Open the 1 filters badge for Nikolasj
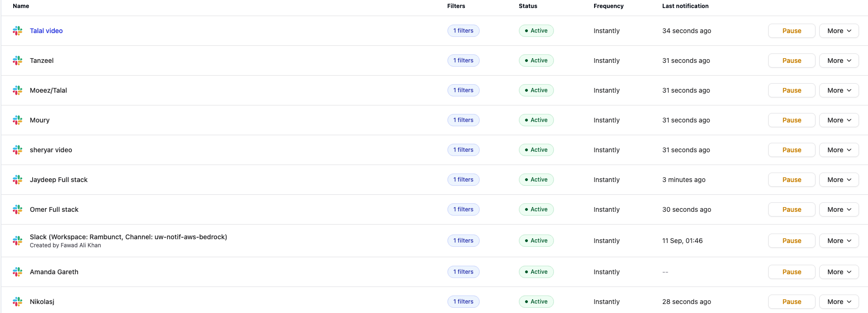Screen dimensions: 868x313 point(463,302)
